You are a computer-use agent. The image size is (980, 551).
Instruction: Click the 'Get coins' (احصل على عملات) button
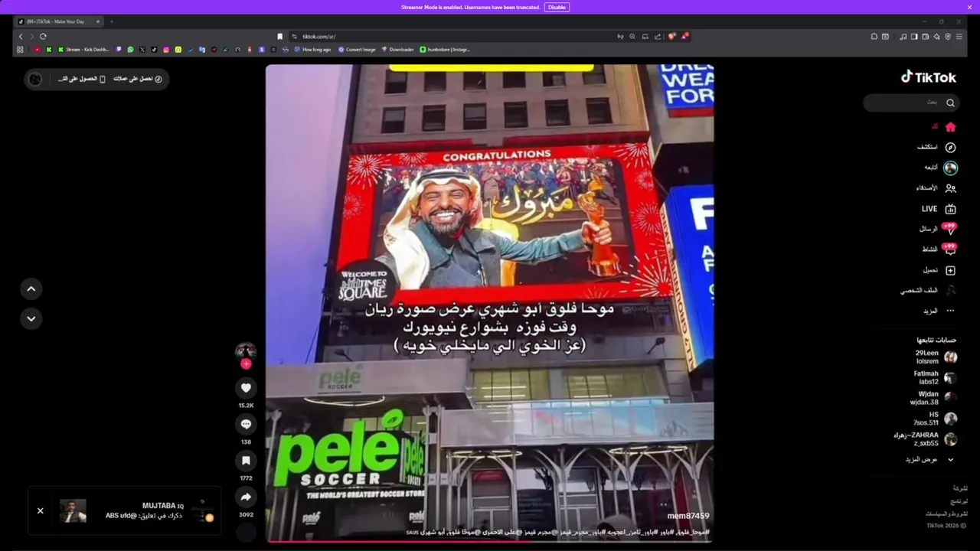click(138, 79)
